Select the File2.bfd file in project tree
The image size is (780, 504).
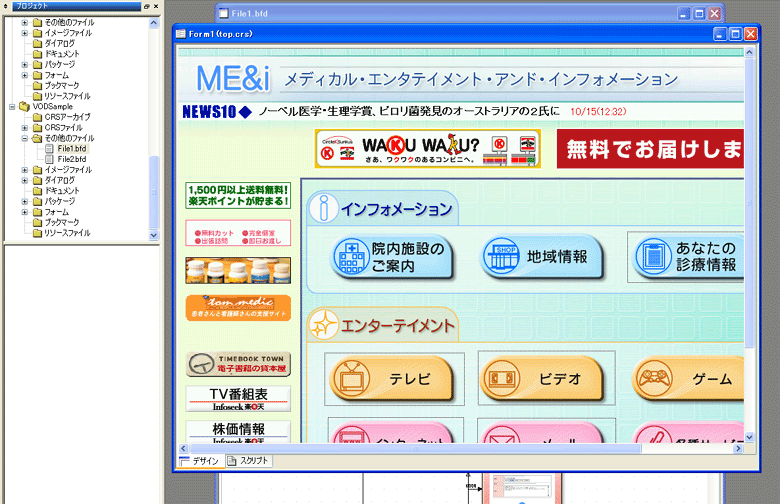click(x=72, y=159)
